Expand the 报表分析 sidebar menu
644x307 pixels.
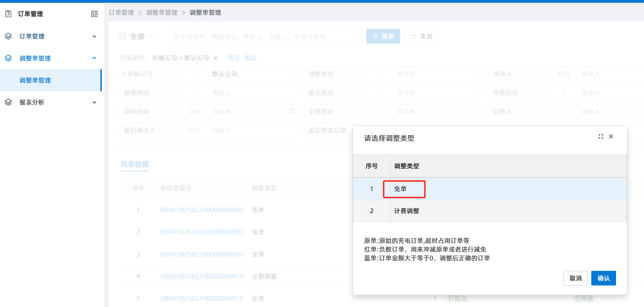point(94,102)
